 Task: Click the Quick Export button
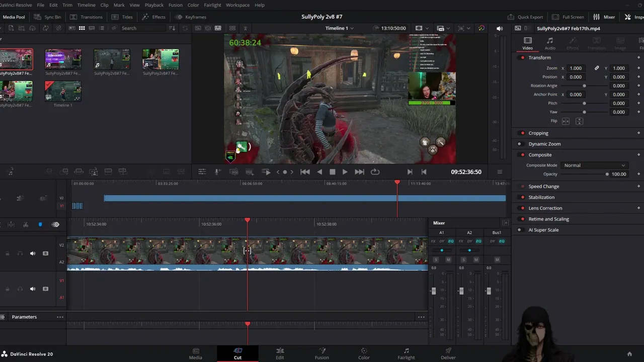(525, 17)
